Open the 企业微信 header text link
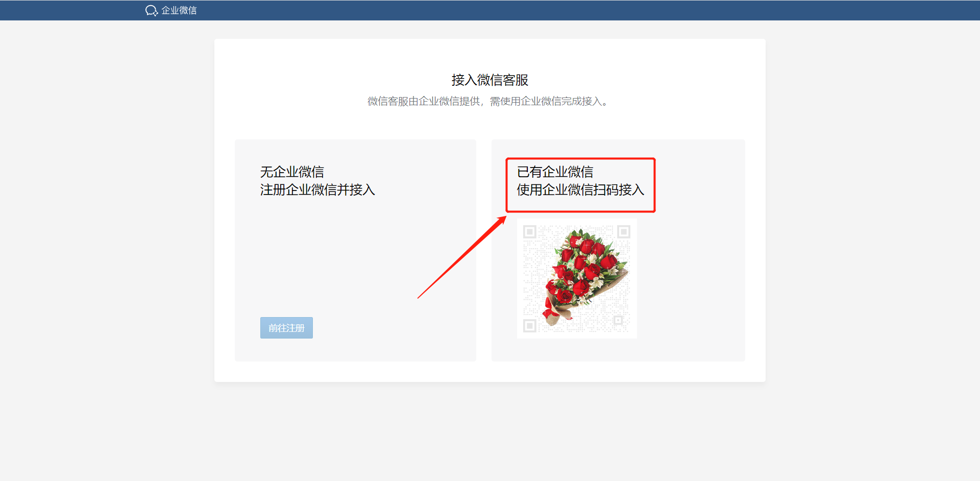 point(179,10)
